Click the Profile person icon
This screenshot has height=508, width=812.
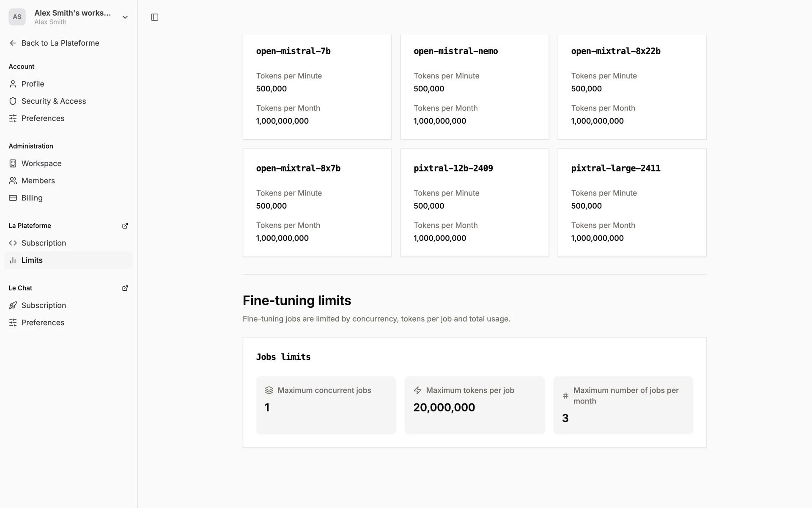point(13,84)
